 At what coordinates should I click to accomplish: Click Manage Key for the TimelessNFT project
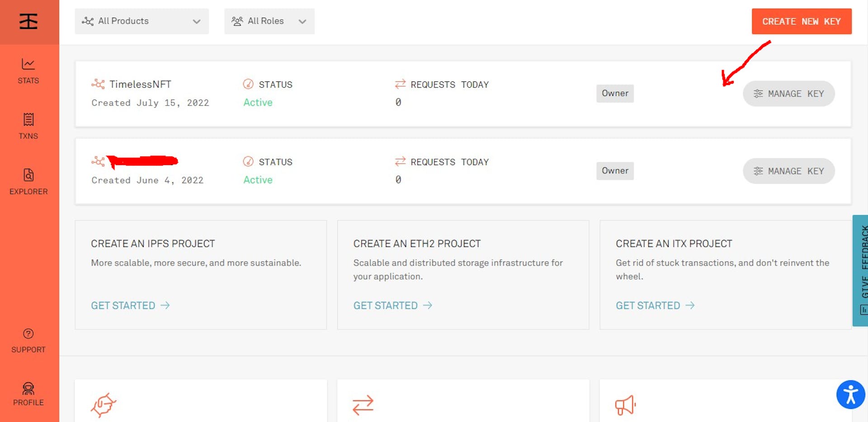[x=789, y=94]
